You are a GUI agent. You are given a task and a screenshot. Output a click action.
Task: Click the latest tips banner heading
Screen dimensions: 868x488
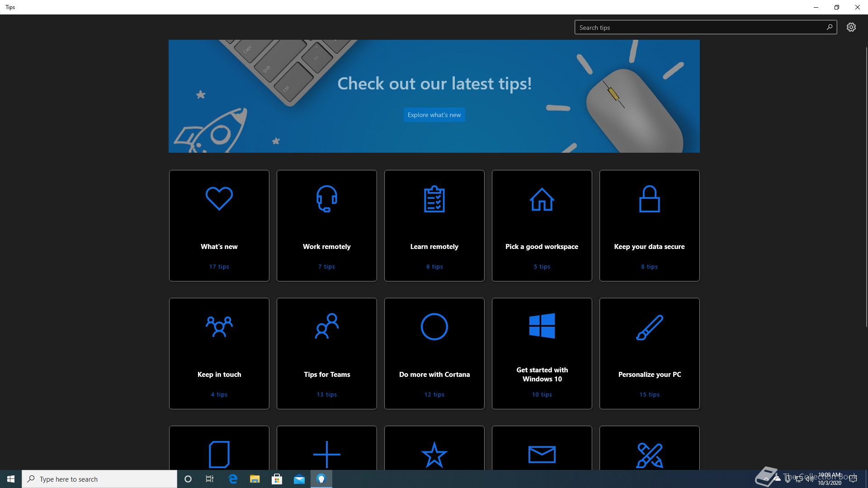tap(434, 84)
